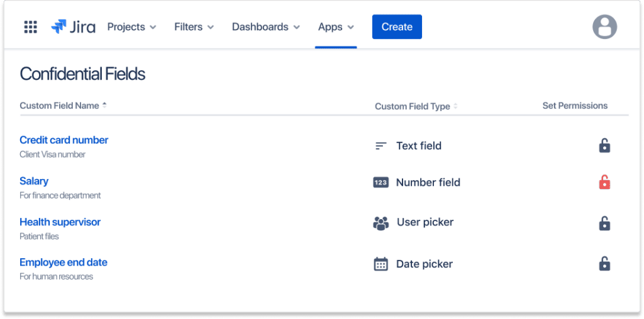Screen dimensions: 644x319
Task: Open the Salary custom field link
Action: pos(34,181)
